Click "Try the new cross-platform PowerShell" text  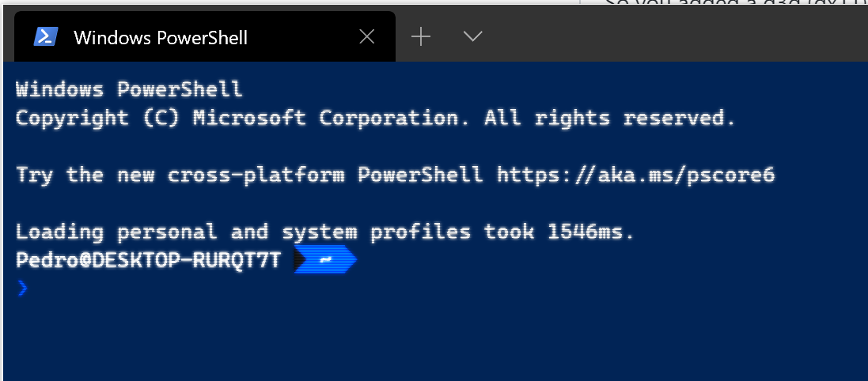249,175
